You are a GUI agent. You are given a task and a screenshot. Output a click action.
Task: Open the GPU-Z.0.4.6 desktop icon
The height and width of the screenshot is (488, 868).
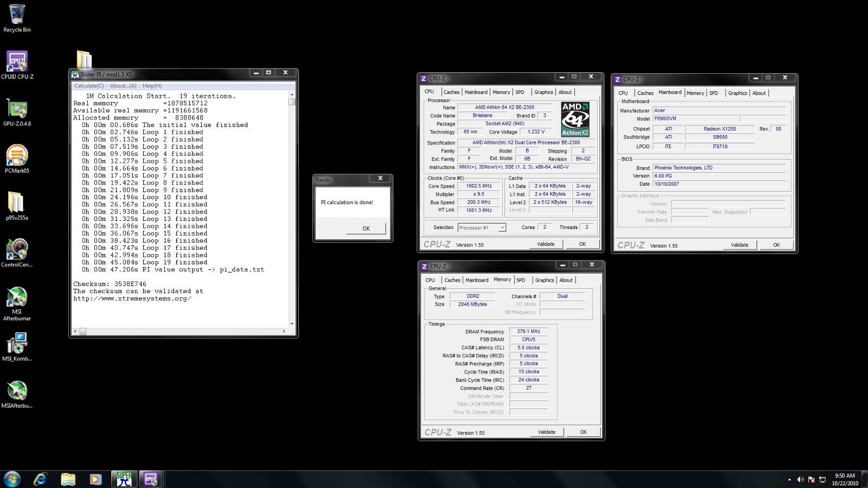[x=17, y=112]
